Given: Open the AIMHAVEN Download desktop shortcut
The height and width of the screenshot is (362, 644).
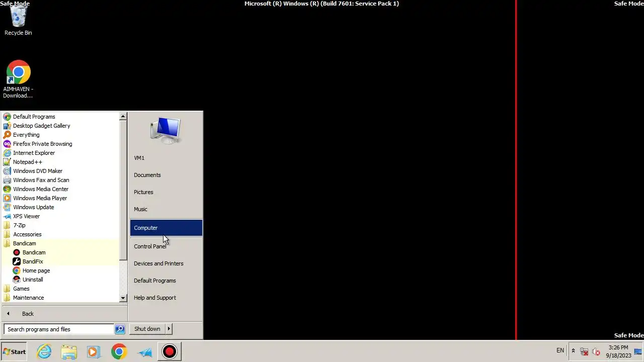Looking at the screenshot, I should 18,79.
